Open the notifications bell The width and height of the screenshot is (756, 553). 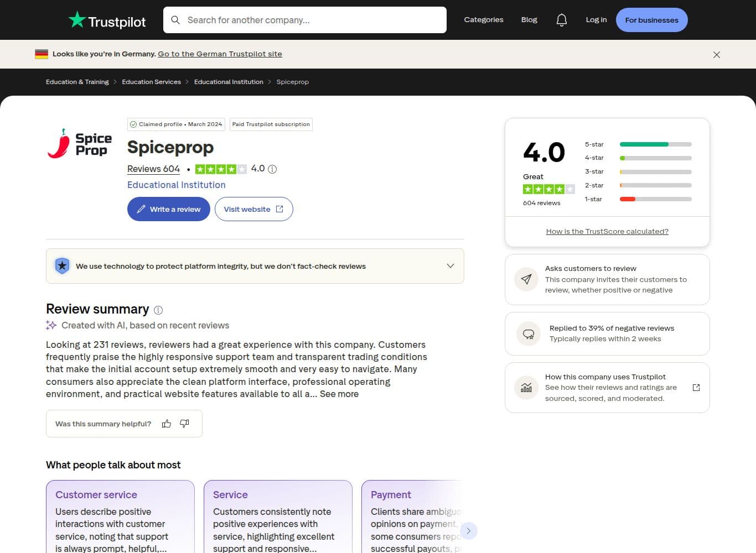coord(561,20)
